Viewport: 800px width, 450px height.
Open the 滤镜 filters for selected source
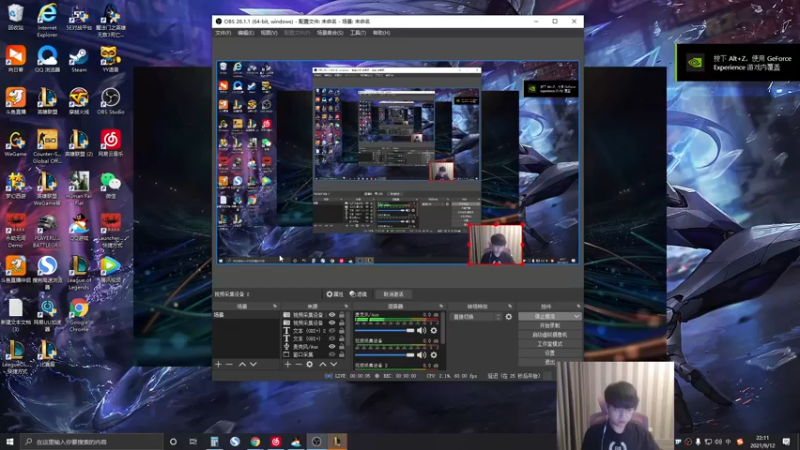tap(358, 294)
